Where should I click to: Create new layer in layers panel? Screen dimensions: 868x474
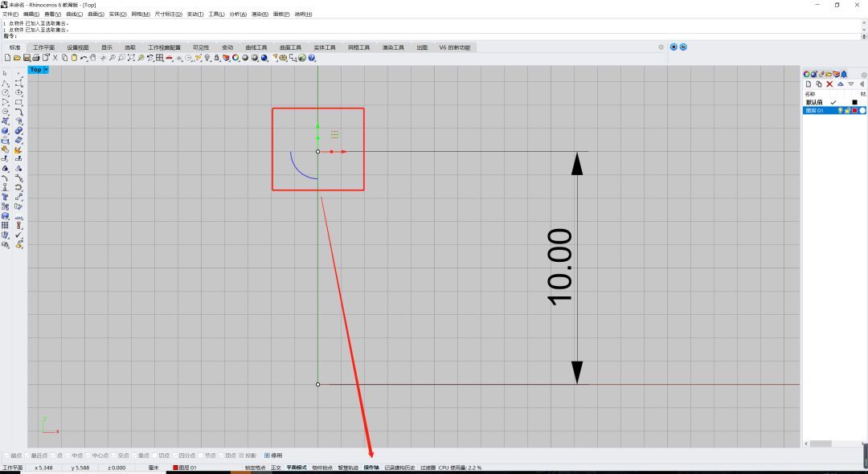[x=809, y=84]
